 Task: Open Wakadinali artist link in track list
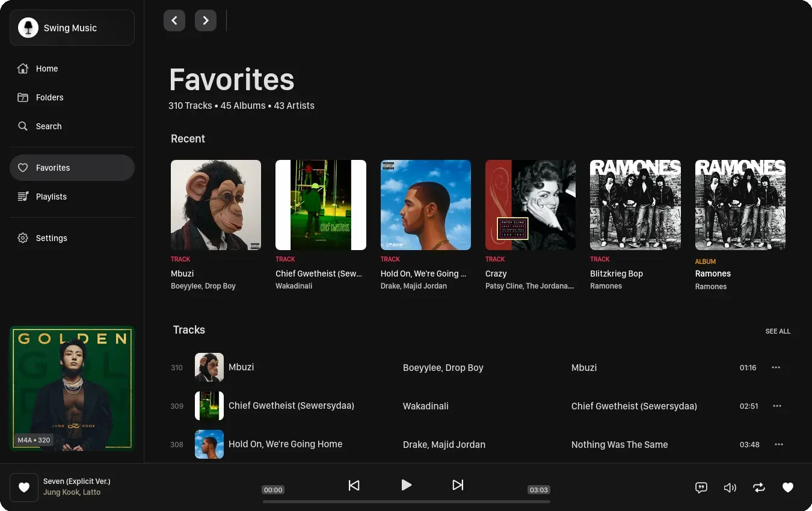point(426,406)
